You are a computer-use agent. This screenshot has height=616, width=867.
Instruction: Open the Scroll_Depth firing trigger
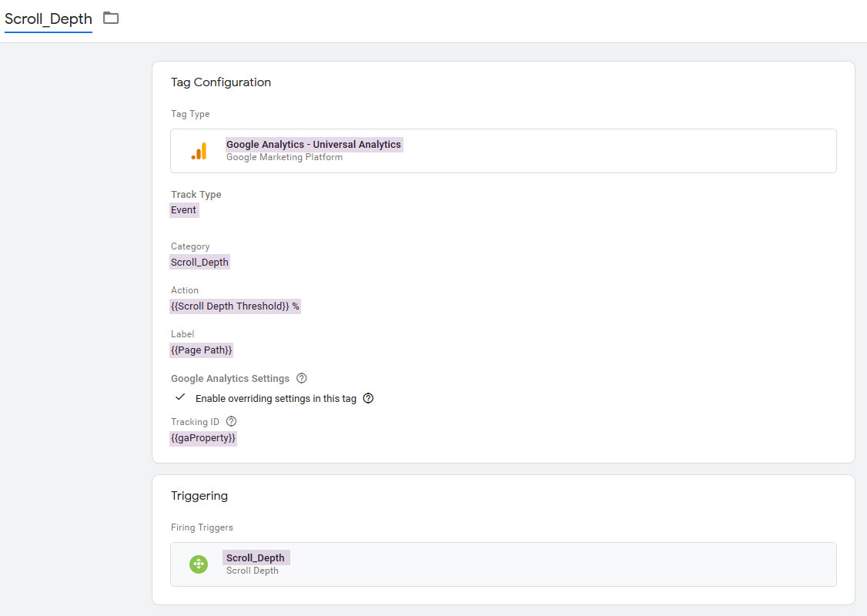503,564
